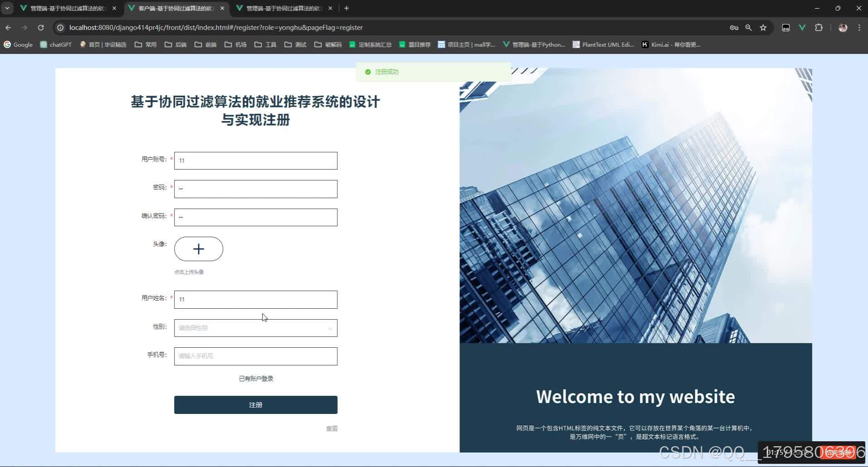
Task: Expand the 测试 bookmarks folder
Action: (295, 44)
